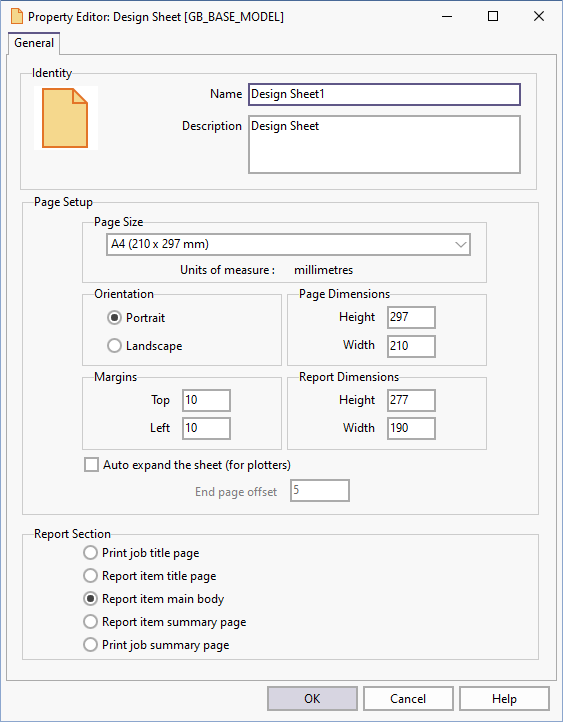Confirm changes with the OK button
The height and width of the screenshot is (722, 563).
pyautogui.click(x=312, y=699)
